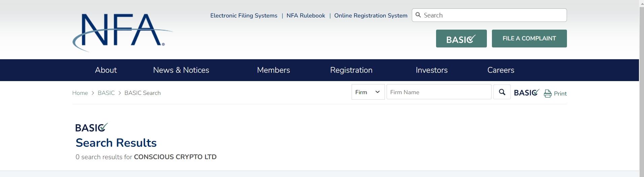Open Electronic Filing Systems link
This screenshot has height=177, width=644.
tap(244, 15)
